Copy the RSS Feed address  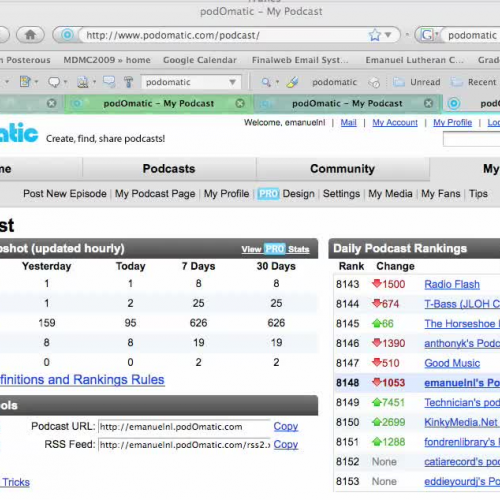(x=286, y=444)
